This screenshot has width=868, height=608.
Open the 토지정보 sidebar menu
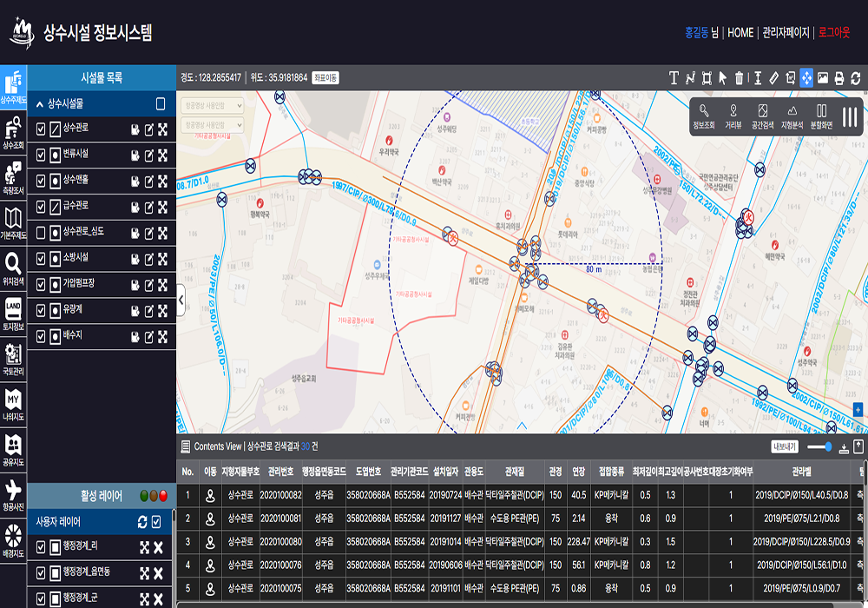coord(13,314)
